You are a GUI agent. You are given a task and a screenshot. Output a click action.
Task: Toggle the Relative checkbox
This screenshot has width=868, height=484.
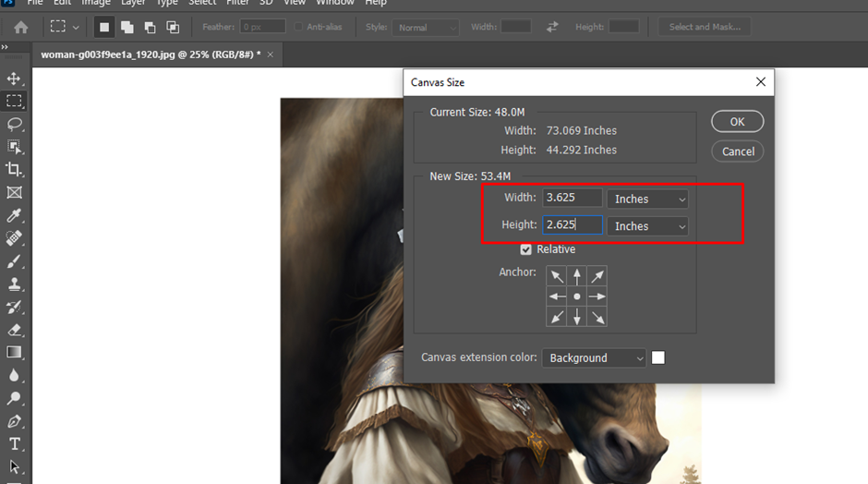point(526,249)
